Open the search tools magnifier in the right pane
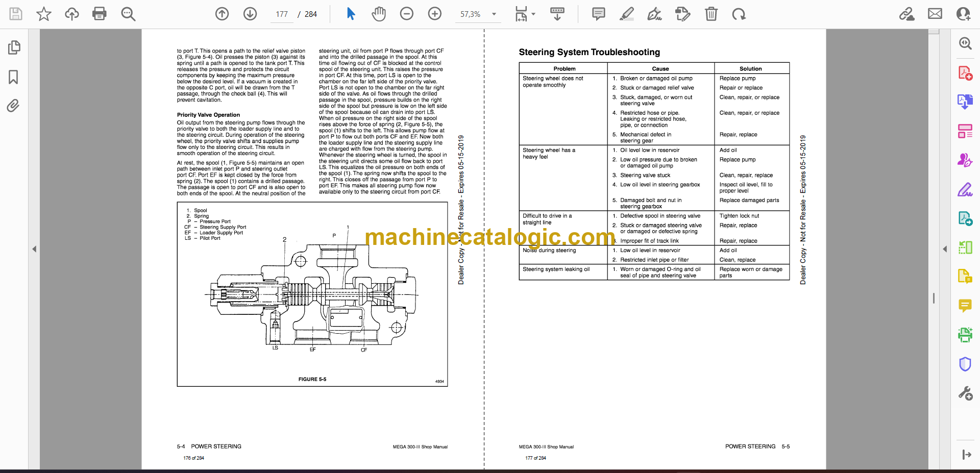 point(965,43)
